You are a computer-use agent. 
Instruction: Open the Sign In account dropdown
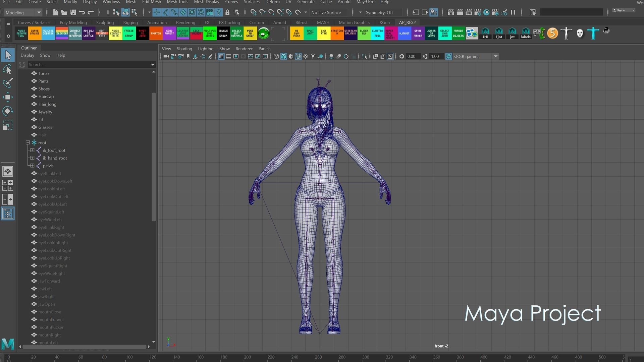coord(624,10)
